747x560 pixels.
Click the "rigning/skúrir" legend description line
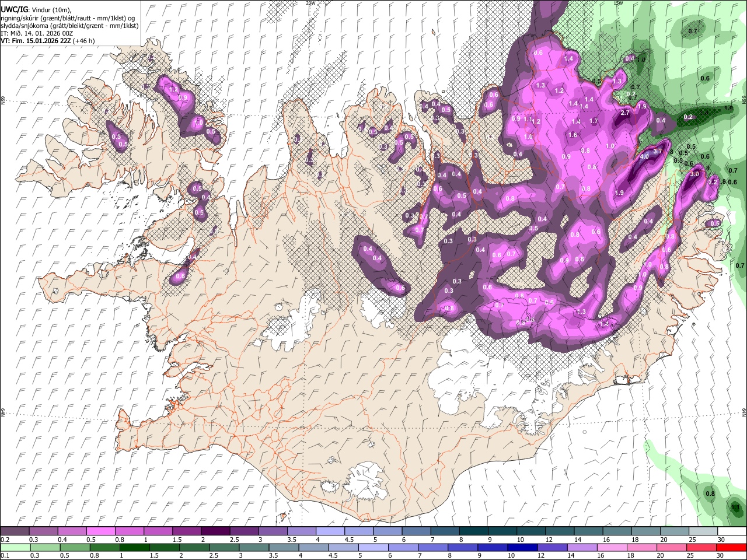coord(68,18)
